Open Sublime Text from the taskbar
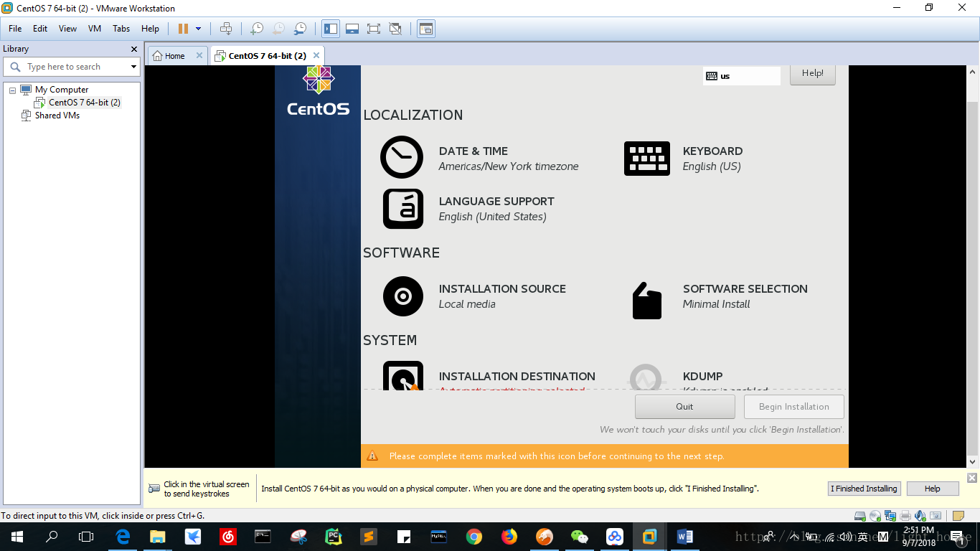The width and height of the screenshot is (980, 551). point(368,537)
